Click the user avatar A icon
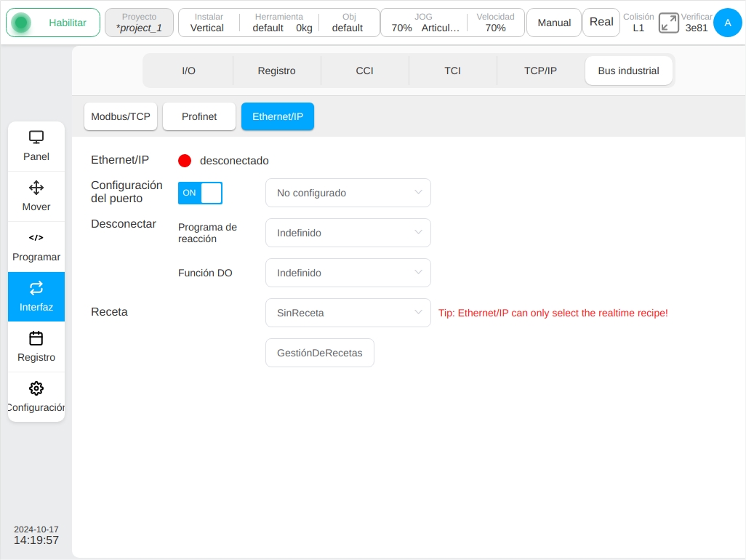746x560 pixels. pyautogui.click(x=727, y=23)
